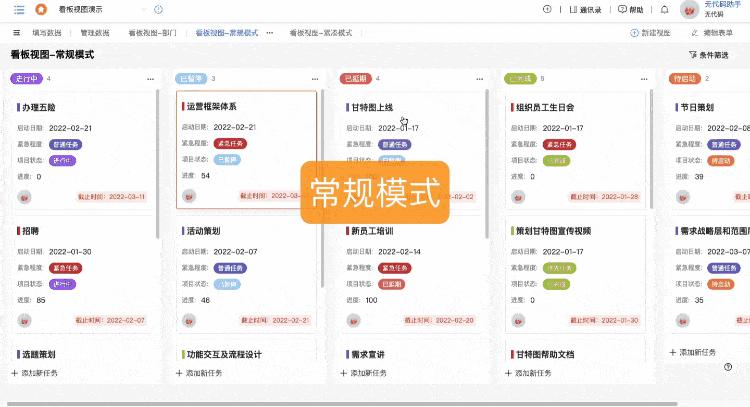Open the 节日策划 card title
The width and height of the screenshot is (750, 407).
click(697, 108)
